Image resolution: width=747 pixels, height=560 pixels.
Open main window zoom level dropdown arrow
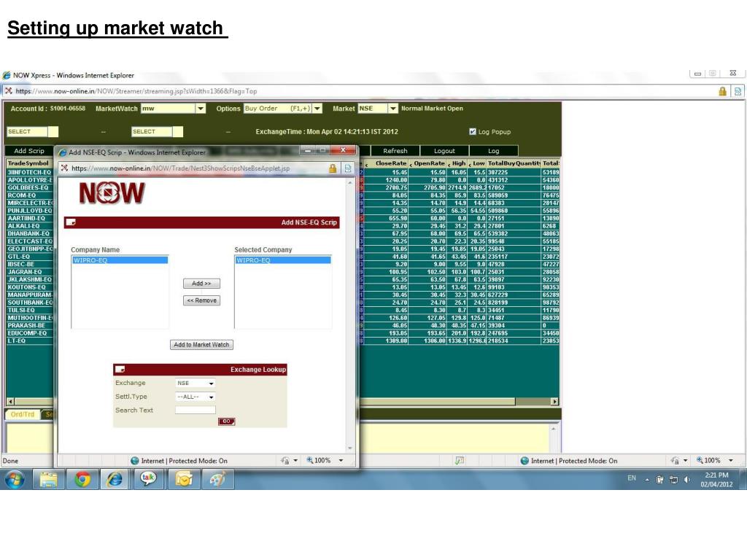click(x=730, y=461)
